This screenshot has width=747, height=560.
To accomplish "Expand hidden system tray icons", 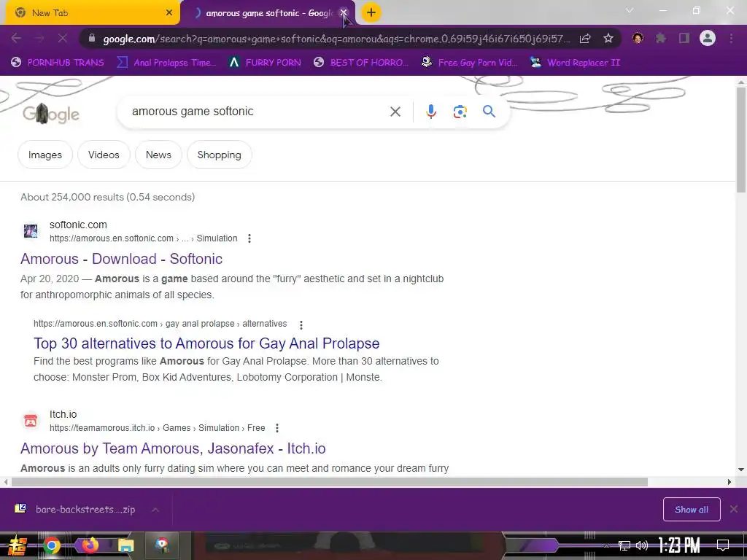I will click(606, 545).
